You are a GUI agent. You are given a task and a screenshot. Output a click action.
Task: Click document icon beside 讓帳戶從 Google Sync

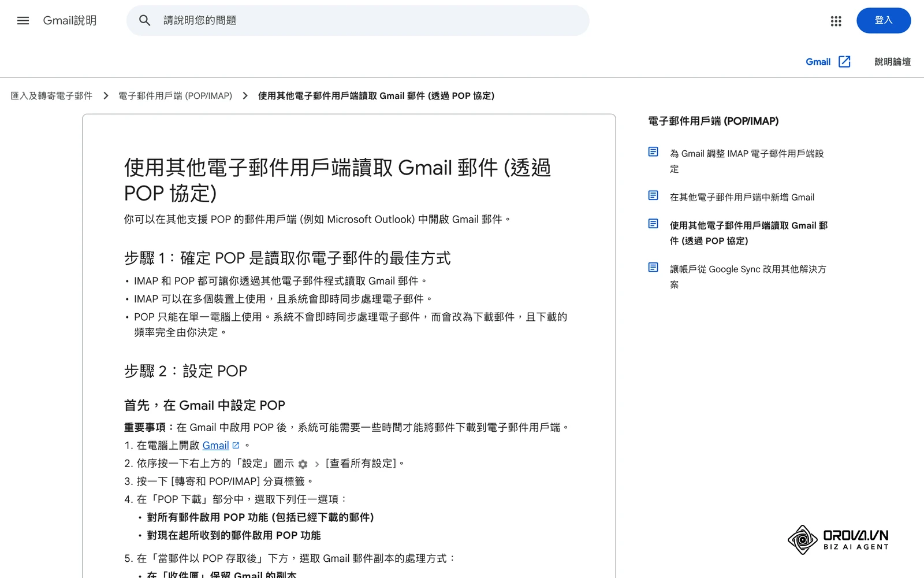(x=653, y=268)
